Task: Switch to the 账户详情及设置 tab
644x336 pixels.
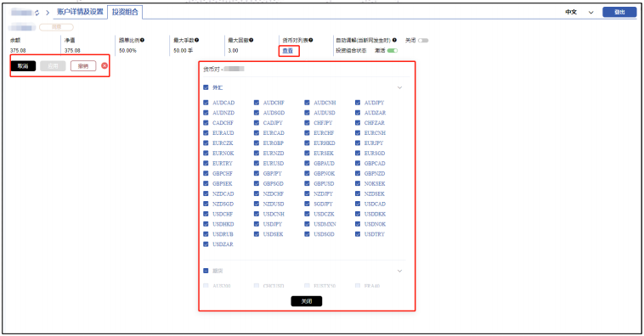Action: (x=80, y=12)
